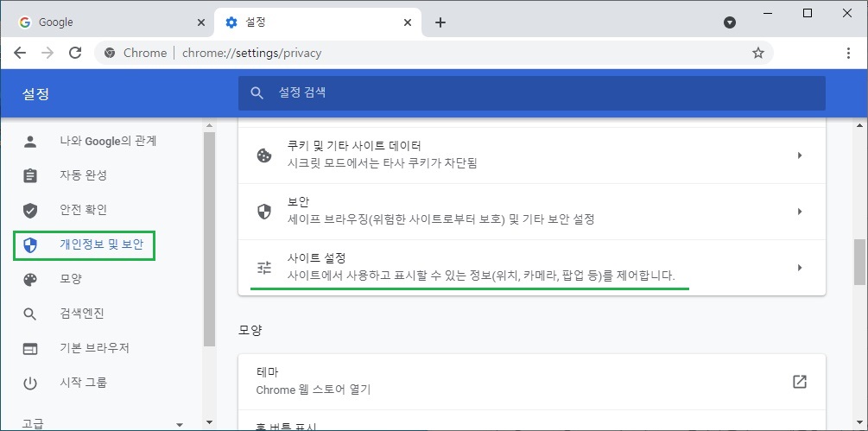
Task: Open 기본 브라우저 in sidebar
Action: pos(94,348)
